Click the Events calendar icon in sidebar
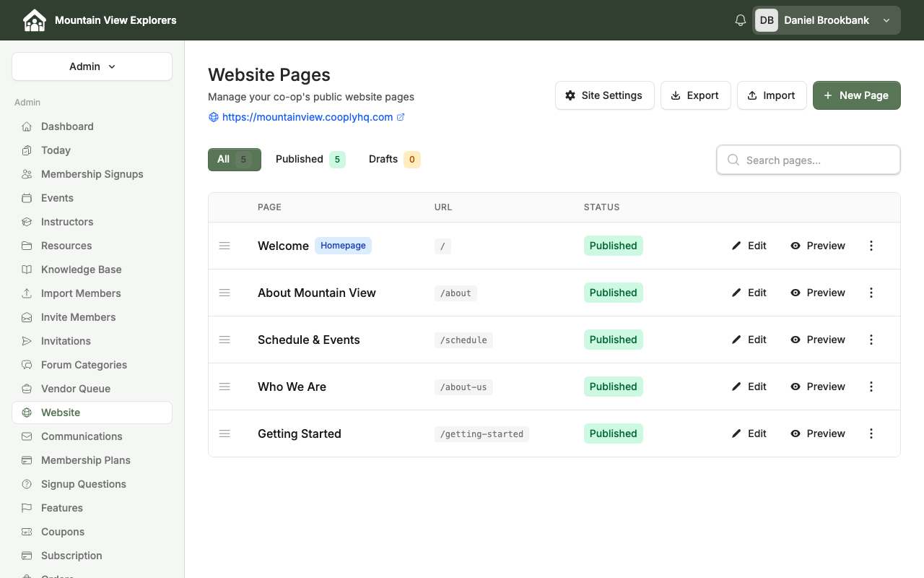 tap(27, 198)
